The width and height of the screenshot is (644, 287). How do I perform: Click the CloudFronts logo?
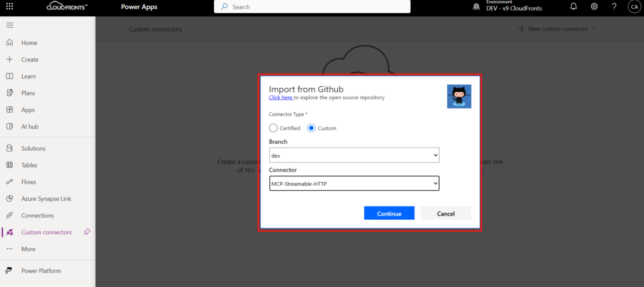[x=67, y=6]
